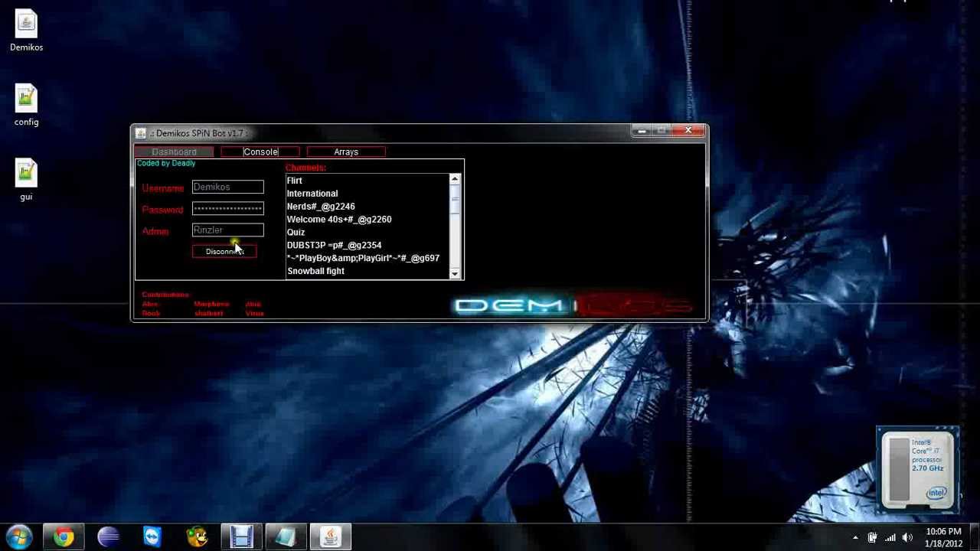Click the Java icon in Demikos title bar
This screenshot has height=551, width=980.
pyautogui.click(x=140, y=133)
